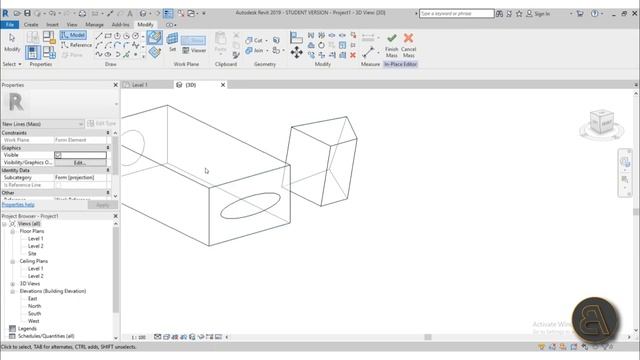The width and height of the screenshot is (640, 360).
Task: Open the Create ribbon tab
Action: 31,25
